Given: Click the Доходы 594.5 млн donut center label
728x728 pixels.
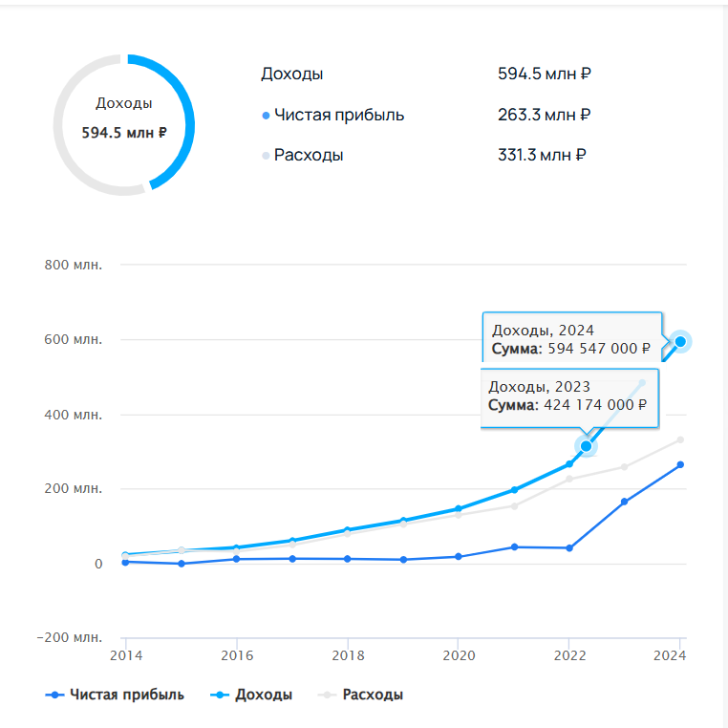Looking at the screenshot, I should tap(124, 119).
